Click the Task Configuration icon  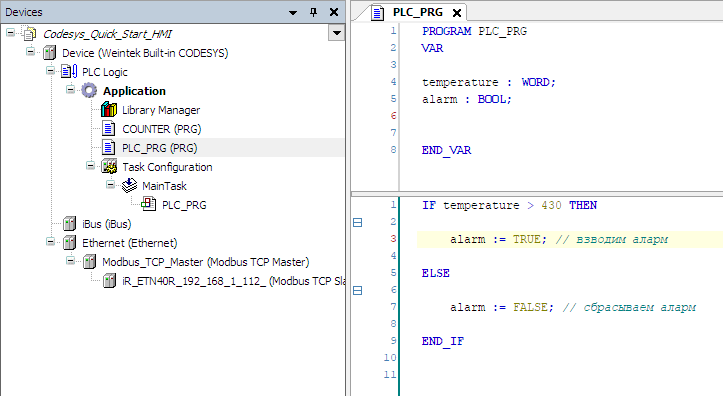109,166
